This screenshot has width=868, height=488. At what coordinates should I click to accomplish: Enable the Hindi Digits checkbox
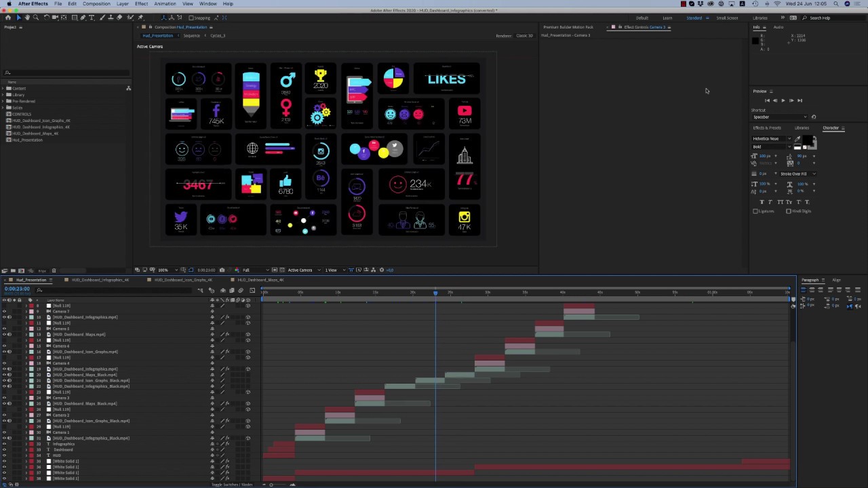(789, 211)
